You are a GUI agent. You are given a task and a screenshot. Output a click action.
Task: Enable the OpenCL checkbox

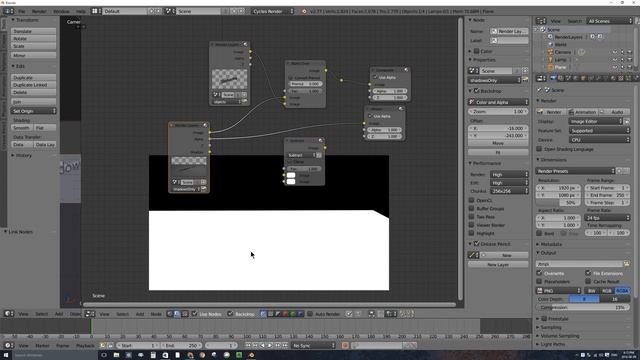[471, 200]
